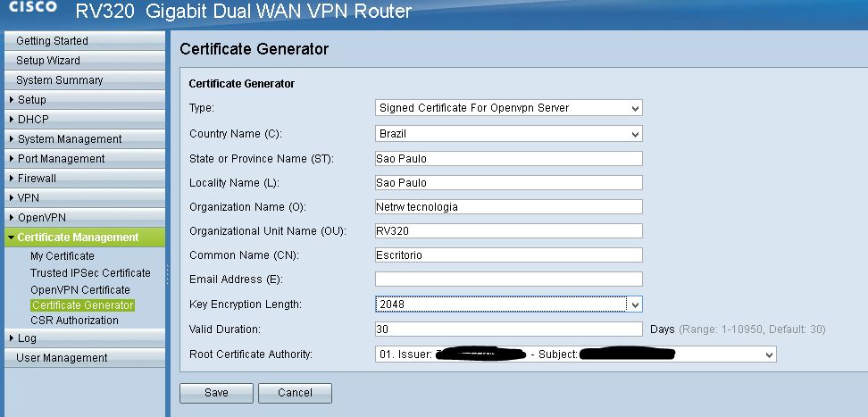Click the Locality Name field
Screen dimensions: 868x417
pyautogui.click(x=508, y=183)
